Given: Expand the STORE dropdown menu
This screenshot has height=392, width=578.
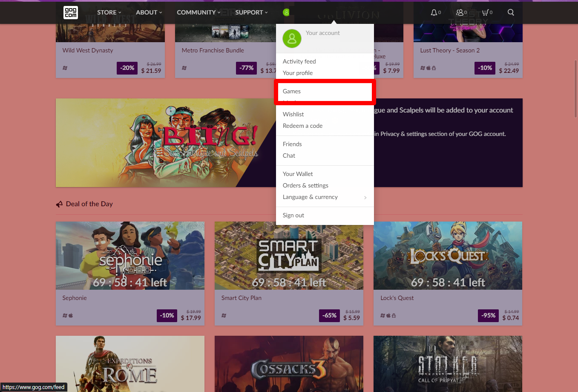Looking at the screenshot, I should [109, 12].
